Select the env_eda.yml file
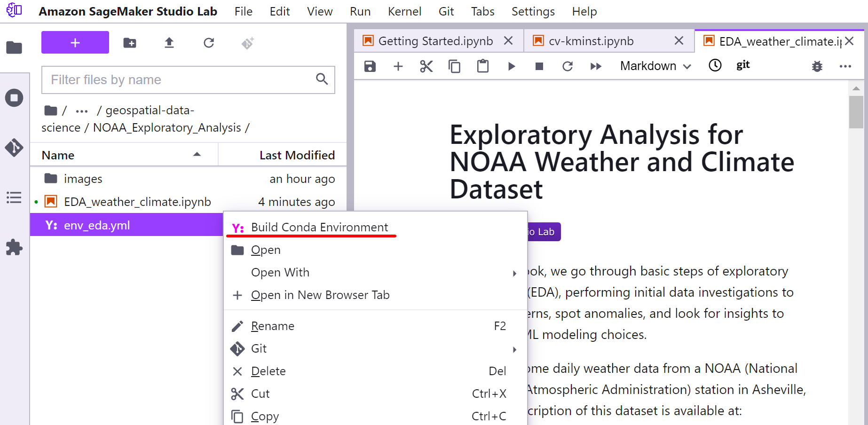The height and width of the screenshot is (425, 868). tap(127, 225)
